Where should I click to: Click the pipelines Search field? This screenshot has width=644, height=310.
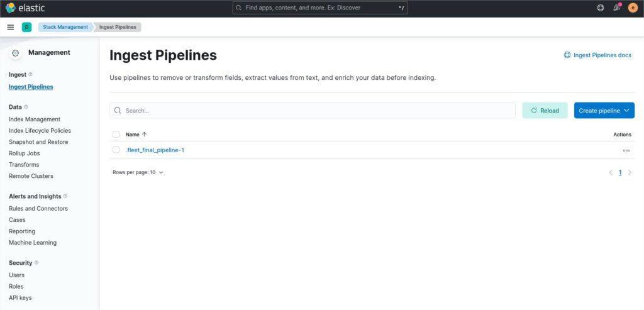click(313, 111)
